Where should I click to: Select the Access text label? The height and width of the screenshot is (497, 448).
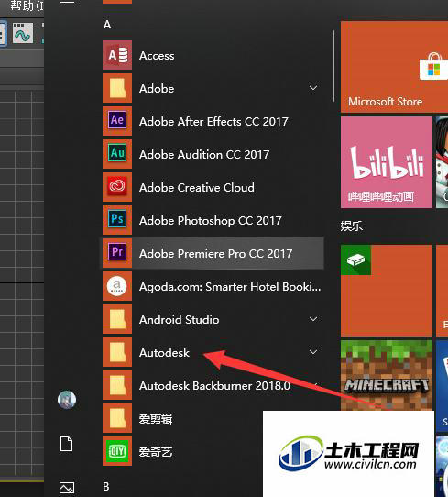tap(157, 56)
